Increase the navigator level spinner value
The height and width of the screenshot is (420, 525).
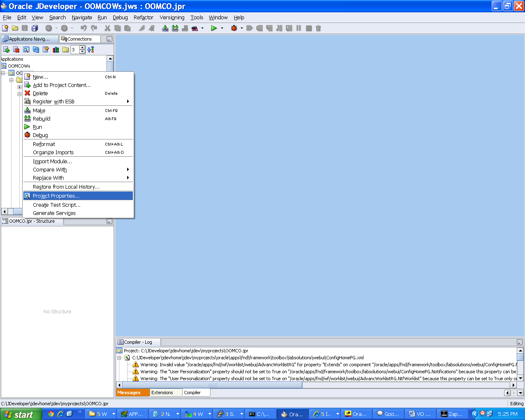click(x=82, y=48)
